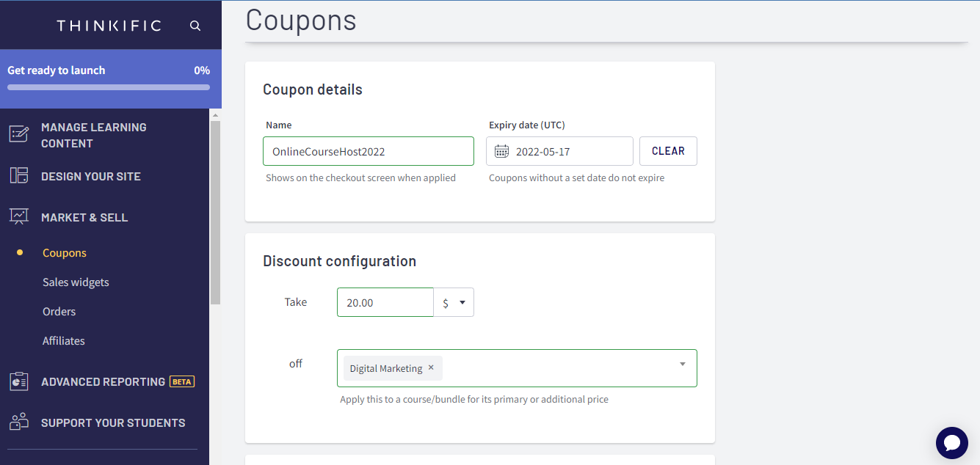
Task: Open the $ discount type dropdown
Action: 454,302
